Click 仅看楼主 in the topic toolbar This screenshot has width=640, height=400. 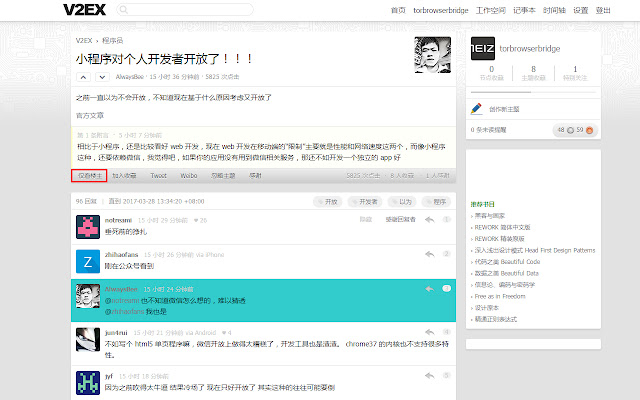pyautogui.click(x=89, y=176)
